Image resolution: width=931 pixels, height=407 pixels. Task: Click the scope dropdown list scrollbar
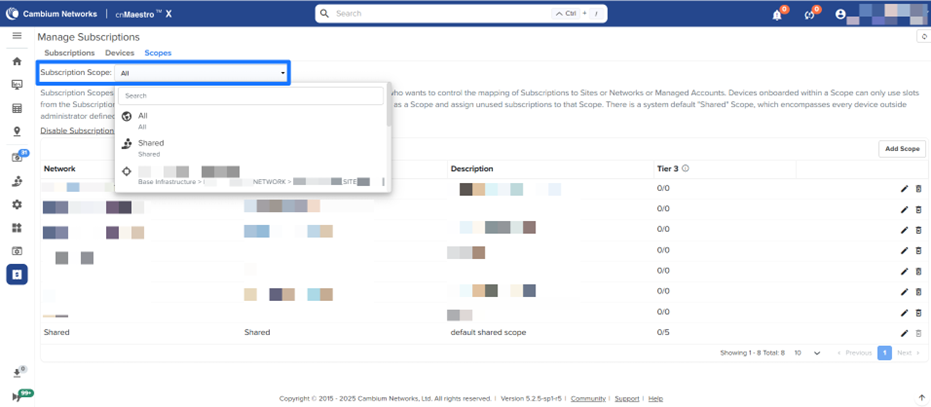tap(388, 110)
